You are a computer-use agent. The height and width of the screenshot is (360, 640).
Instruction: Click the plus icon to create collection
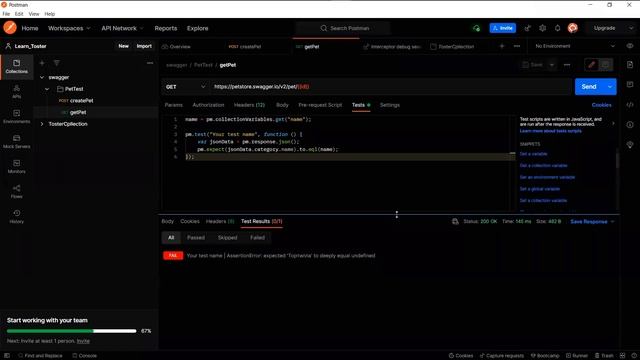[x=42, y=63]
